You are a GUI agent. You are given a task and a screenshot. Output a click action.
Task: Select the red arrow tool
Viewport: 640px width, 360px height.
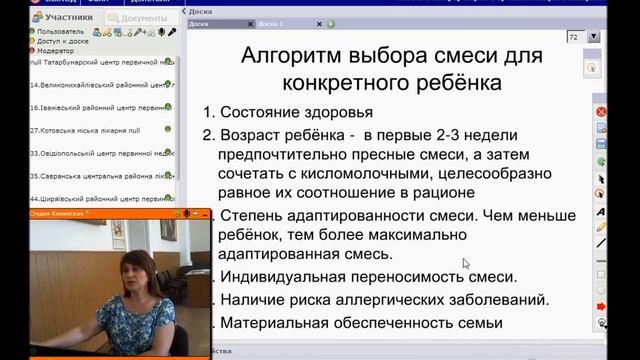(x=601, y=307)
